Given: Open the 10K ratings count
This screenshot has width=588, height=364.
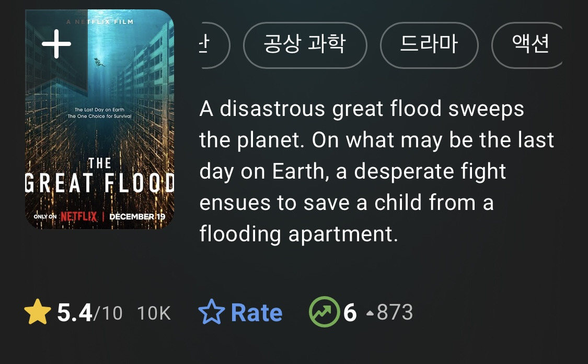Looking at the screenshot, I should (154, 313).
